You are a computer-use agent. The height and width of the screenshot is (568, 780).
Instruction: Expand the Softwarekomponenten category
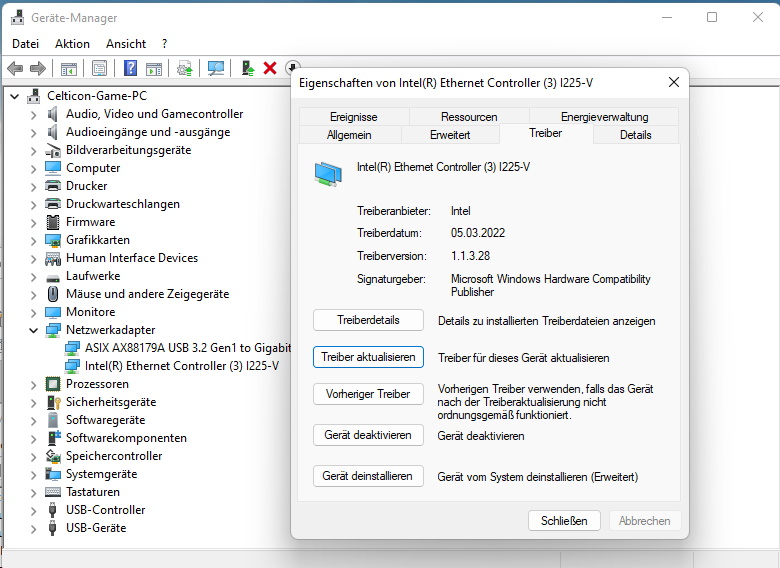(33, 438)
